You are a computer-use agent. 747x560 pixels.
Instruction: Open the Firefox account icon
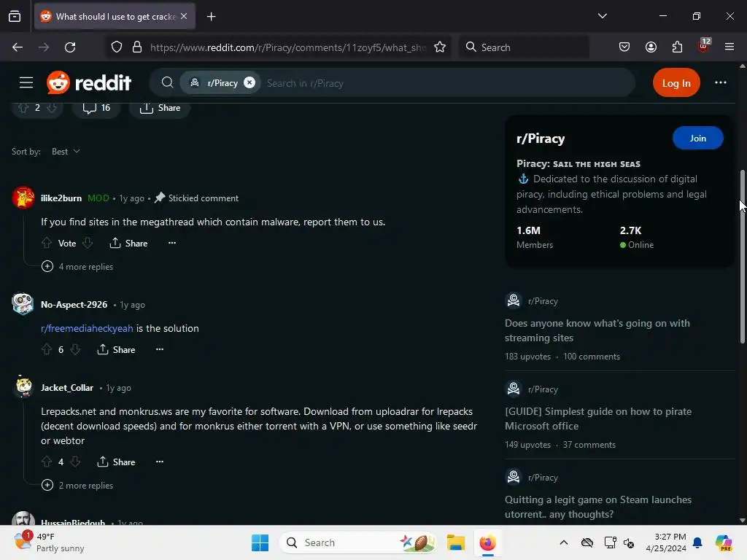point(651,47)
